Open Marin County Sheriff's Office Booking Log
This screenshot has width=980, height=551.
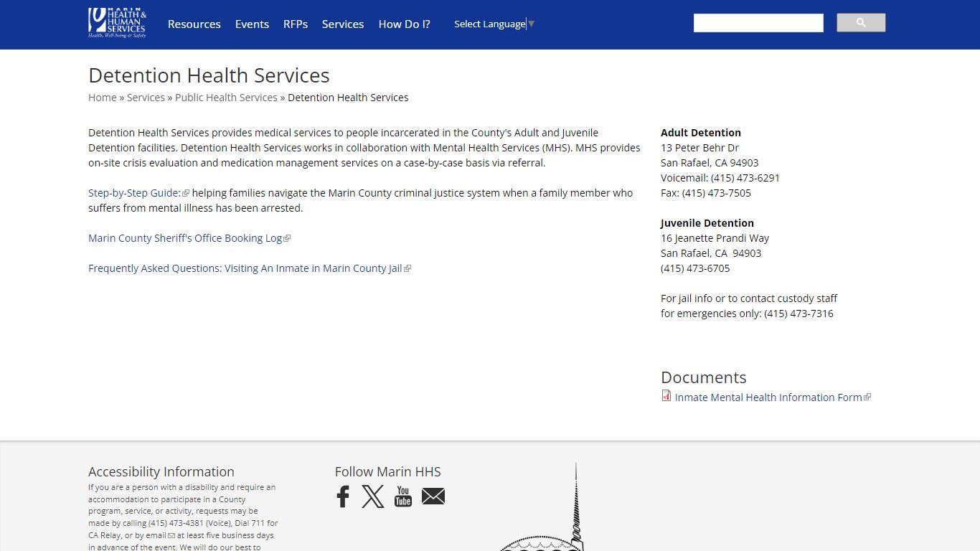189,238
